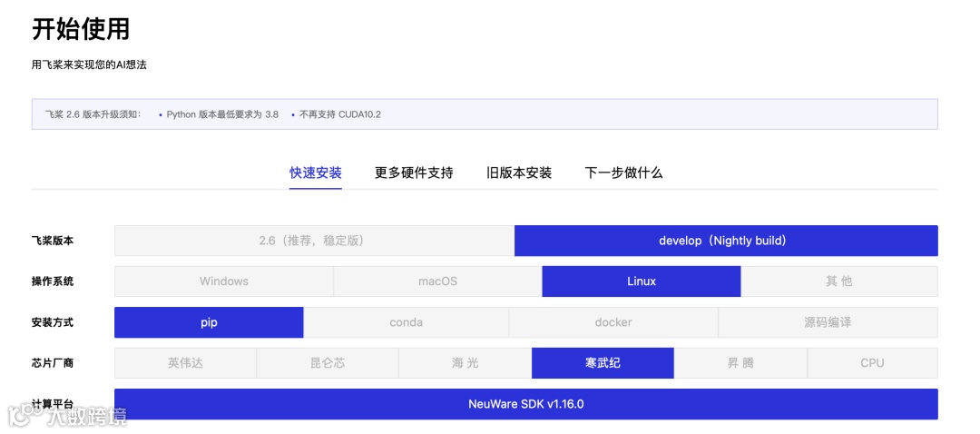Choose Windows as operating system
Screen dimensions: 980x434
(x=224, y=281)
